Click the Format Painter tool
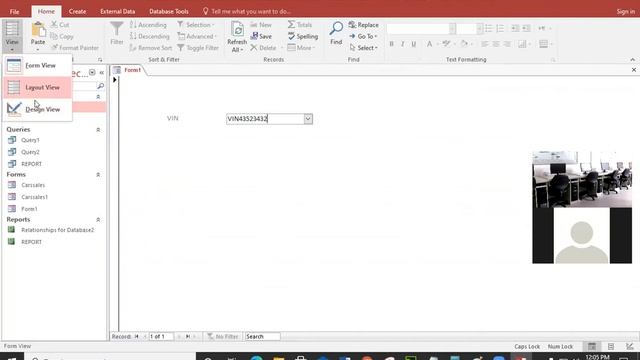The height and width of the screenshot is (360, 640). (75, 48)
